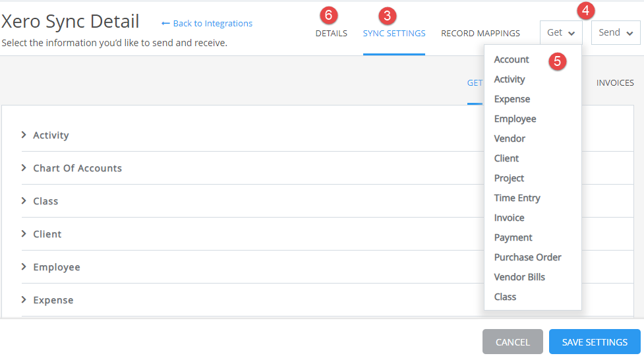
Task: Click the Xero Sync Detail heading
Action: tap(71, 21)
